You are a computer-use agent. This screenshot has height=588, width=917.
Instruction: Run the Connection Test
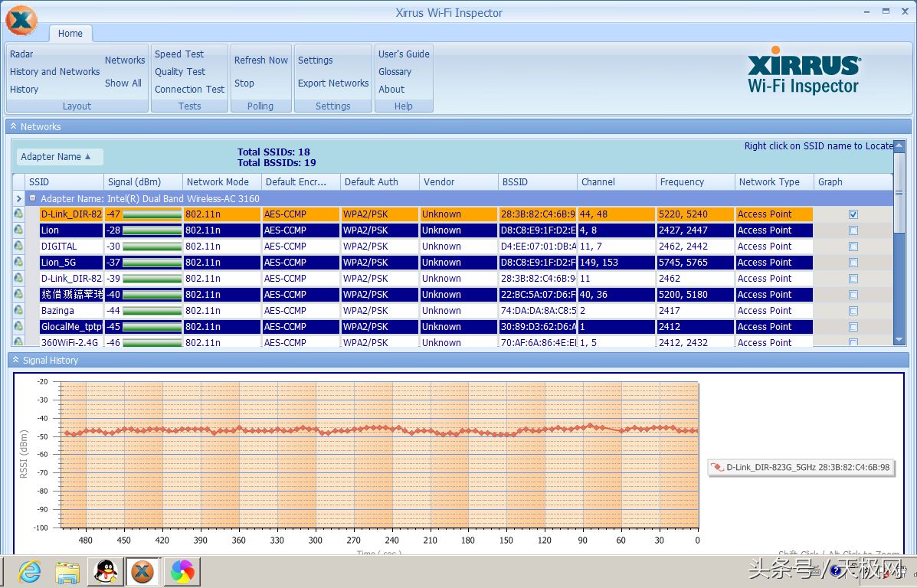click(189, 89)
